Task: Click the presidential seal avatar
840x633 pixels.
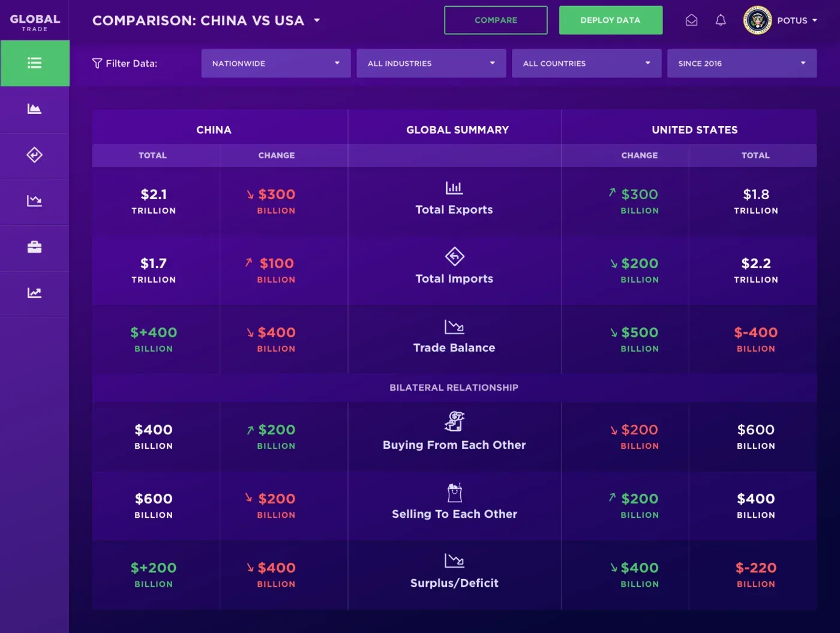Action: (757, 20)
